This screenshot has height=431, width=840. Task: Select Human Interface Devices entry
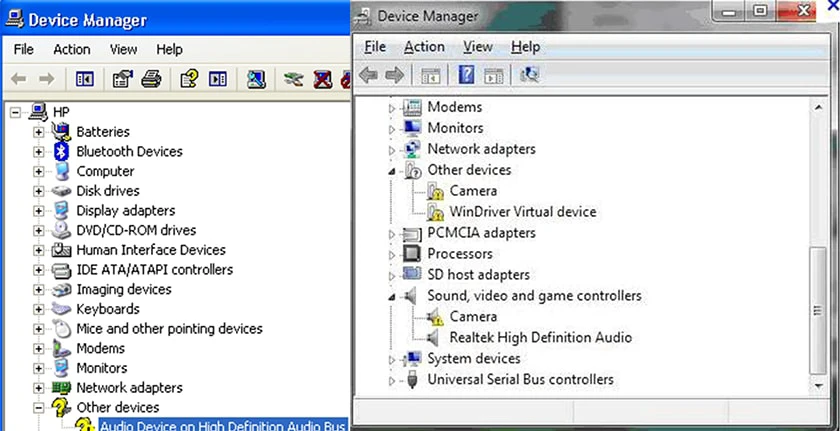(x=151, y=250)
